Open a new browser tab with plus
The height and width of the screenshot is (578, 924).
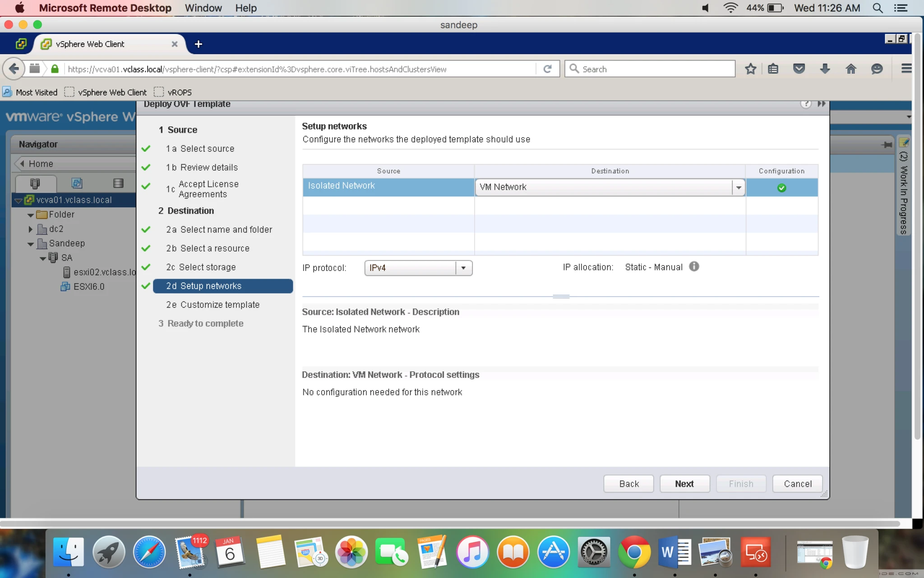coord(198,44)
